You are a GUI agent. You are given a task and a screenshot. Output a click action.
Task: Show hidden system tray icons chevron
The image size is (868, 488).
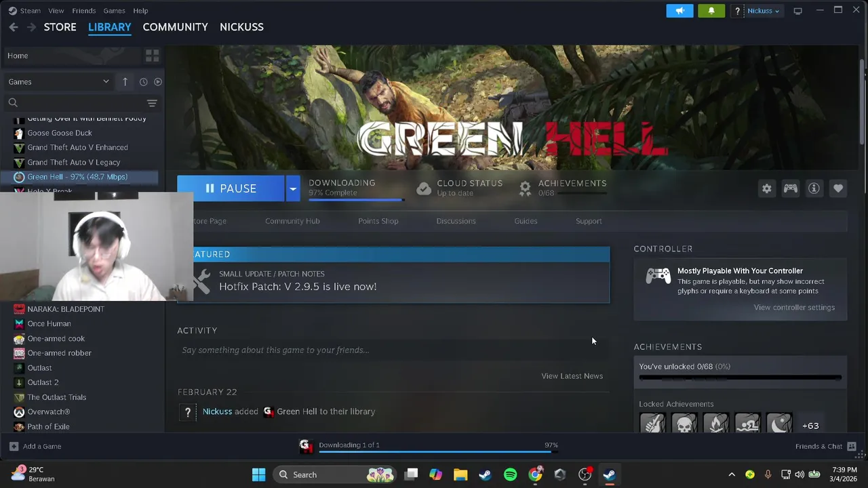(x=731, y=474)
